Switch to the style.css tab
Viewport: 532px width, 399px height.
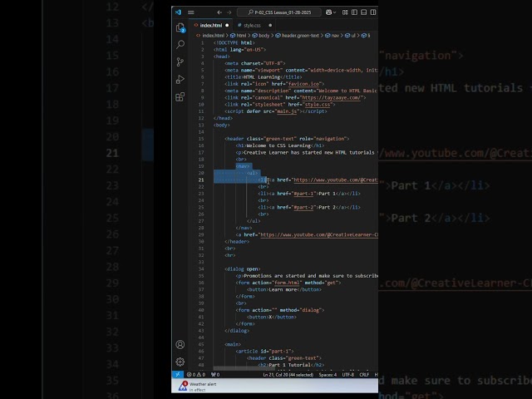tap(252, 26)
